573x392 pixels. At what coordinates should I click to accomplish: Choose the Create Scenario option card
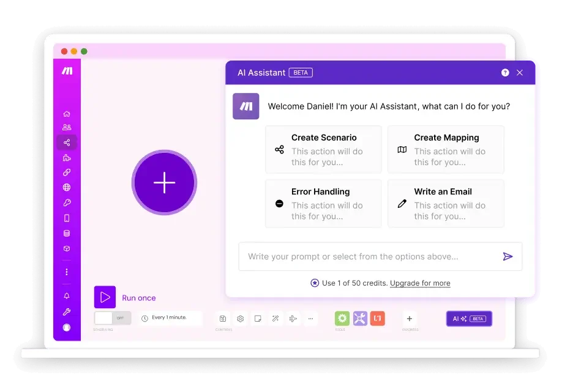point(323,149)
